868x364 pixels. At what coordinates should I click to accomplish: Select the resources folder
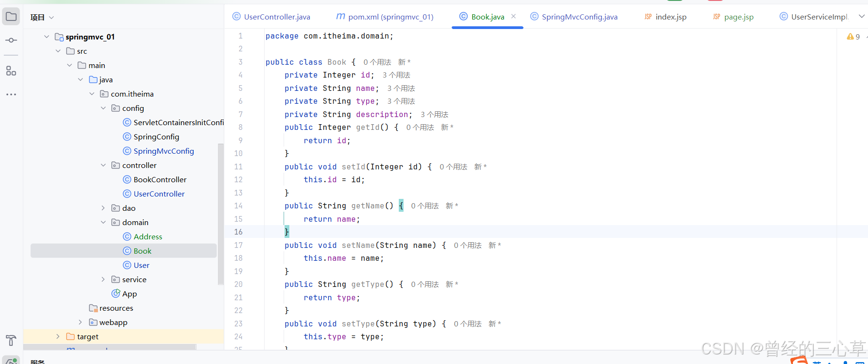[x=111, y=308]
